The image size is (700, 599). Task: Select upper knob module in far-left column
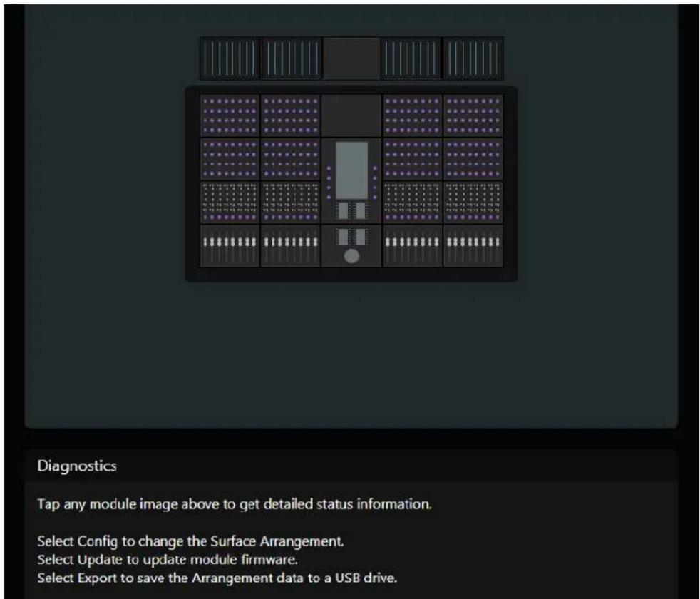click(x=230, y=116)
